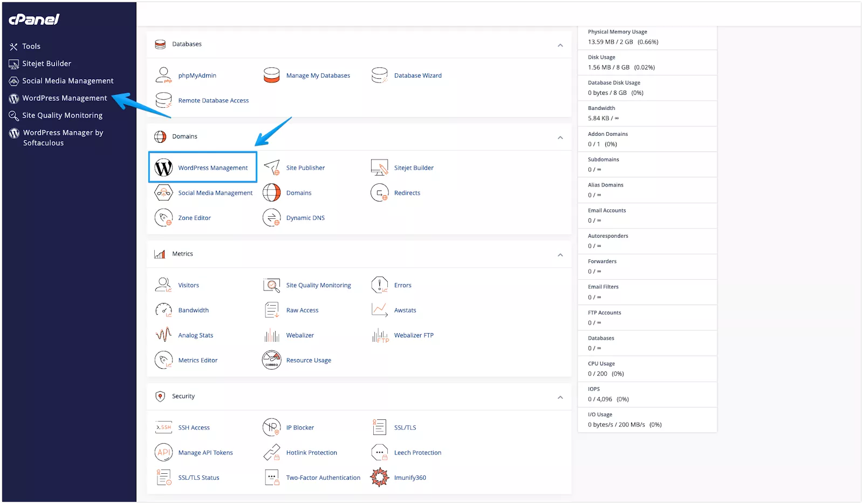Open Two-Factor Authentication settings
The image size is (863, 504).
click(x=323, y=478)
